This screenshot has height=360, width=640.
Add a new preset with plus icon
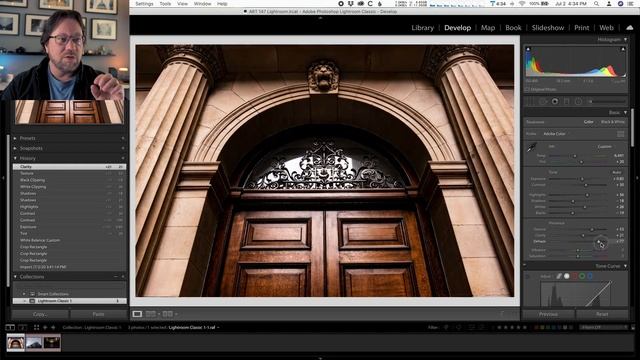(x=122, y=138)
